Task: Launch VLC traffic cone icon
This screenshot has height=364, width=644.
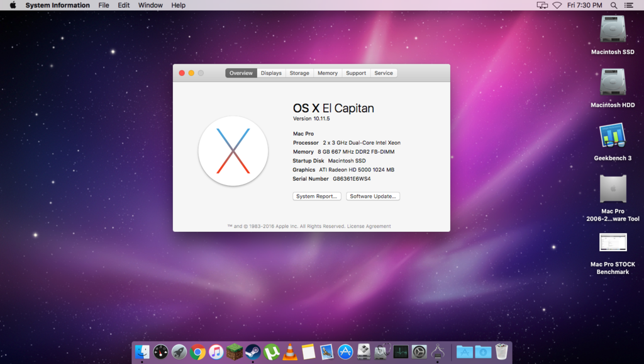Action: click(x=290, y=352)
